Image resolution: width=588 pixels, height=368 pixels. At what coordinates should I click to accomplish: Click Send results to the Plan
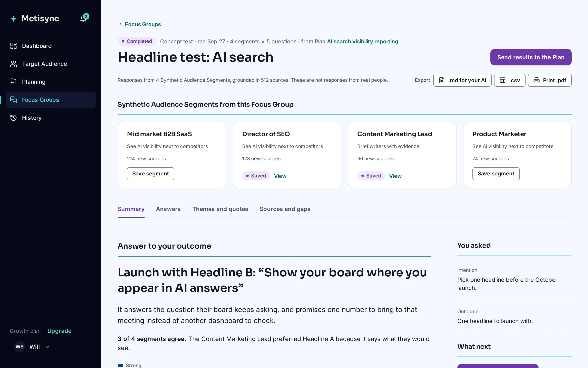tap(531, 57)
